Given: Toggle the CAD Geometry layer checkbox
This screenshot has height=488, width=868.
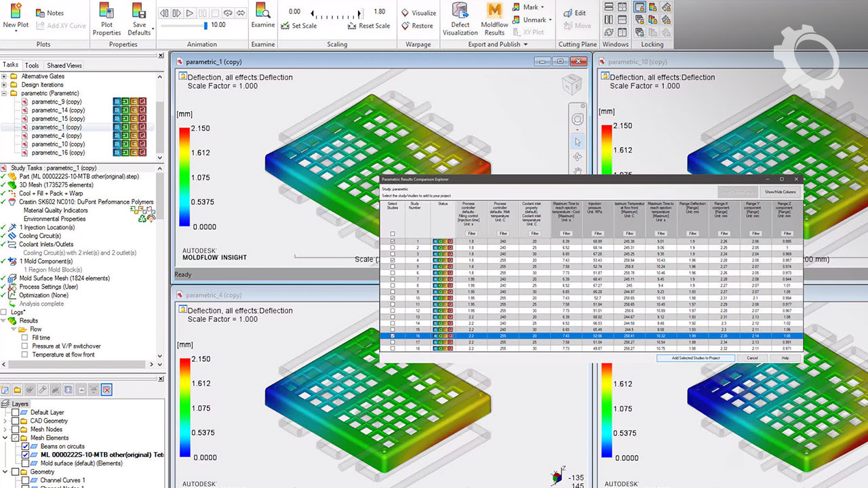Looking at the screenshot, I should point(16,421).
